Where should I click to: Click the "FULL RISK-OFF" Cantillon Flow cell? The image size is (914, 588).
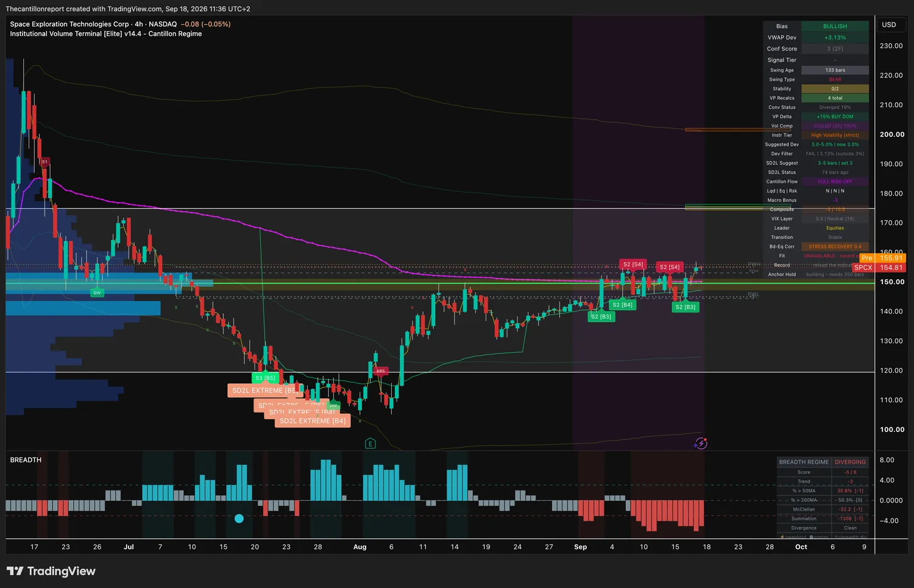tap(835, 182)
